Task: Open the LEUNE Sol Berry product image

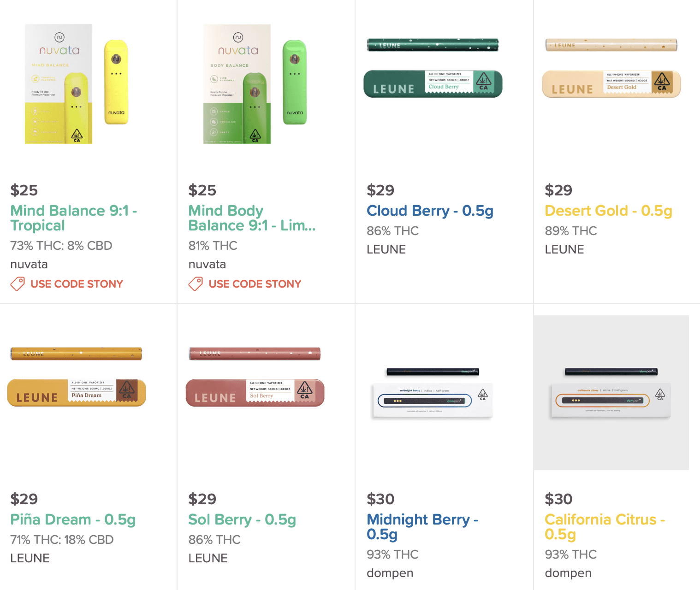Action: (255, 377)
